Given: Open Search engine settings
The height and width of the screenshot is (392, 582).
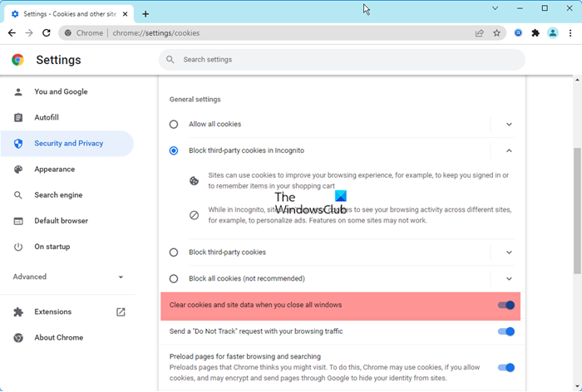Looking at the screenshot, I should [x=67, y=195].
